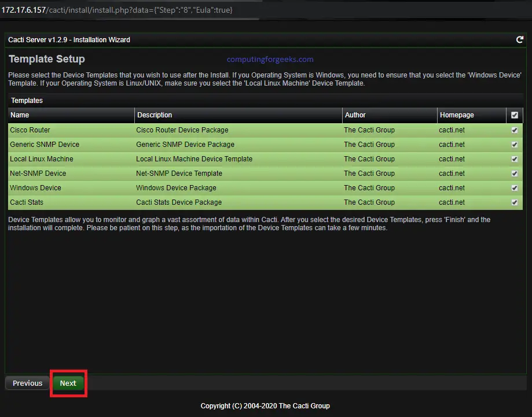532x417 pixels.
Task: Click 'Local Linux Machine Device Template' description
Action: coord(194,158)
